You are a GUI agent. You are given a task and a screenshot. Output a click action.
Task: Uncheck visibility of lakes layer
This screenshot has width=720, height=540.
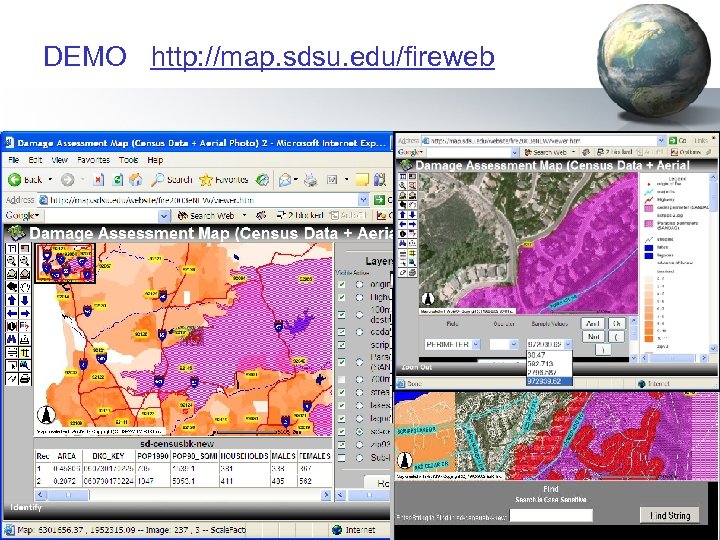click(342, 405)
